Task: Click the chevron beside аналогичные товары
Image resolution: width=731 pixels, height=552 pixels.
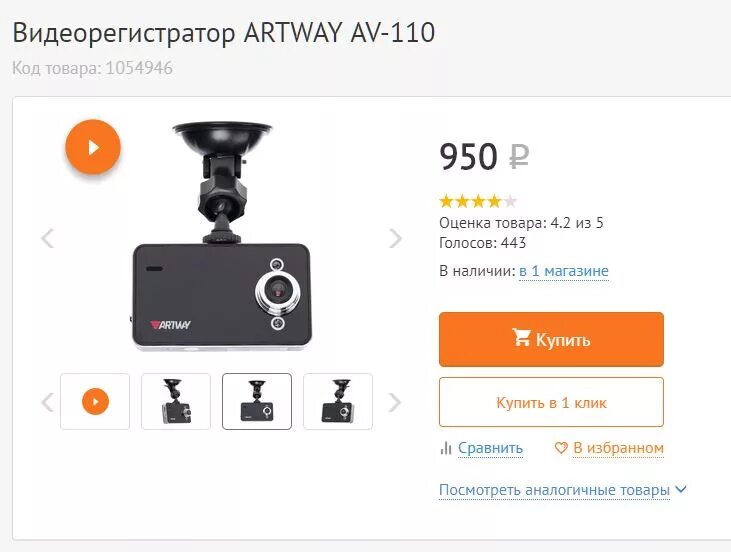Action: 681,490
